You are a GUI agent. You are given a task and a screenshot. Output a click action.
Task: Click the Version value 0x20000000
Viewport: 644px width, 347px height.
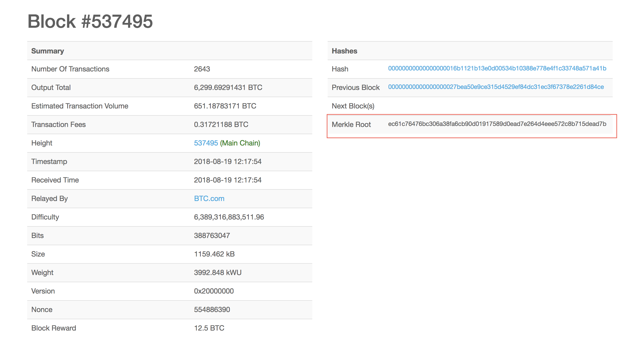[x=214, y=291]
